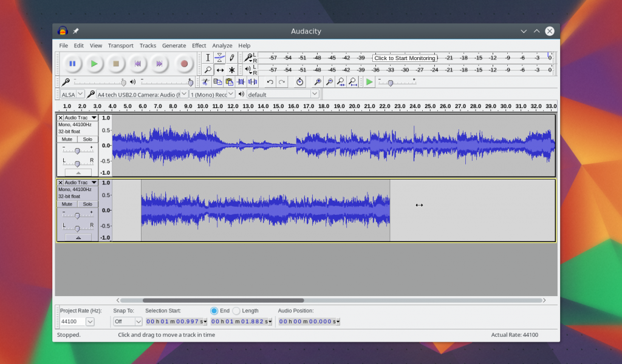Click the Trim Audio icon

click(241, 82)
